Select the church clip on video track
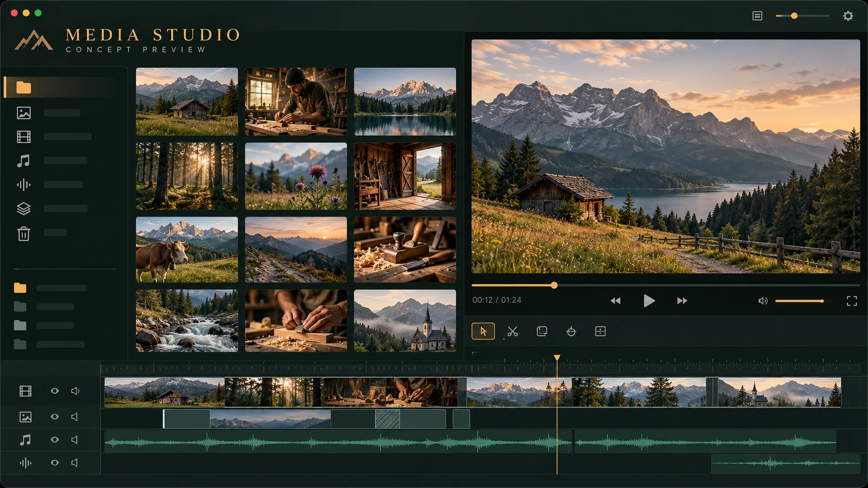This screenshot has width=868, height=488. click(x=779, y=392)
